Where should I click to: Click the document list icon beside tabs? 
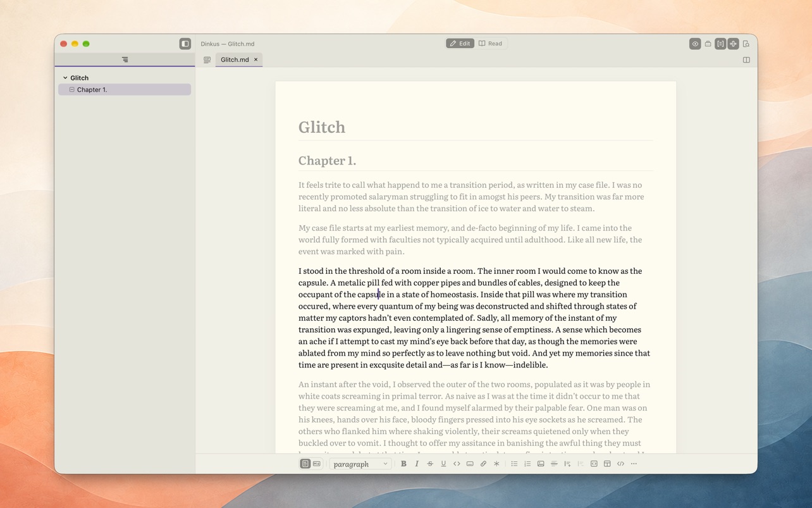(207, 60)
